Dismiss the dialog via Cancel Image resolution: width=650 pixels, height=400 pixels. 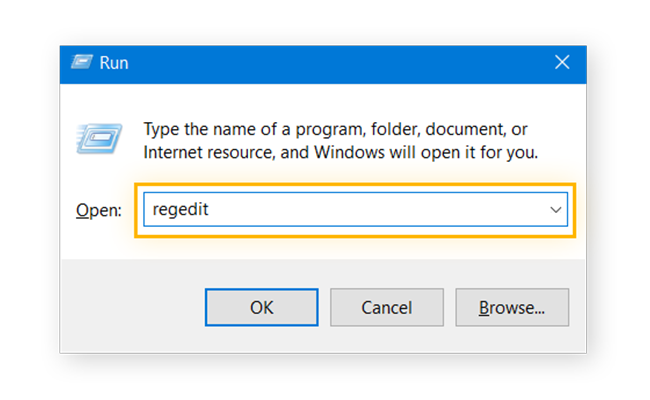pos(387,308)
